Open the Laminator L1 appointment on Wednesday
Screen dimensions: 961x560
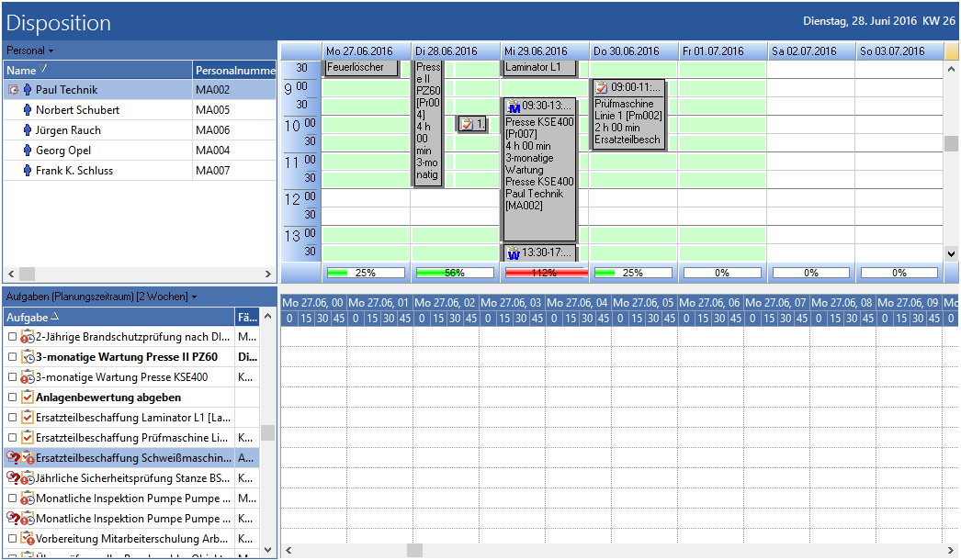pyautogui.click(x=538, y=68)
